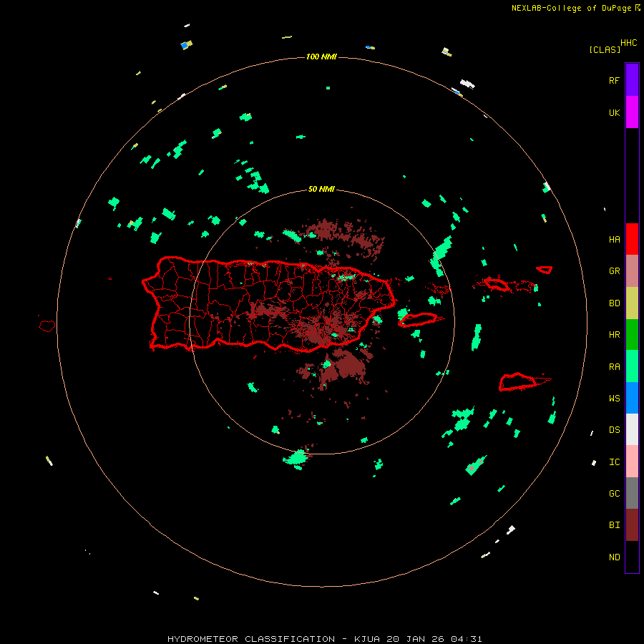The width and height of the screenshot is (644, 644).
Task: Click the 'RF' legend label
Action: (x=614, y=81)
